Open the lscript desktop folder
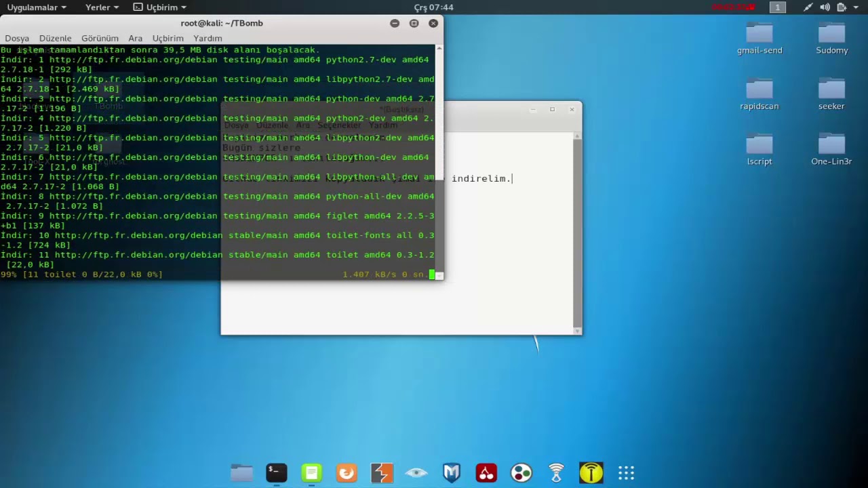Viewport: 868px width, 488px height. click(759, 150)
